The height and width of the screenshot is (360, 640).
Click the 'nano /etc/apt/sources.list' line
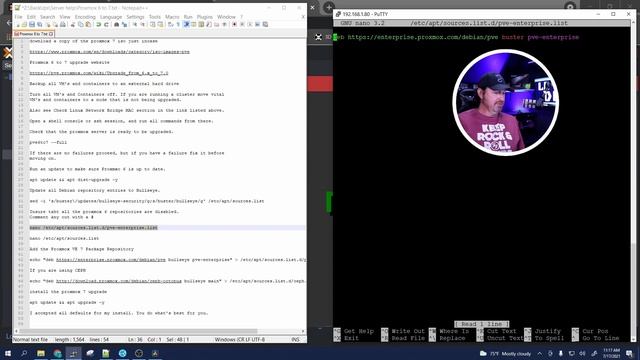[64, 238]
